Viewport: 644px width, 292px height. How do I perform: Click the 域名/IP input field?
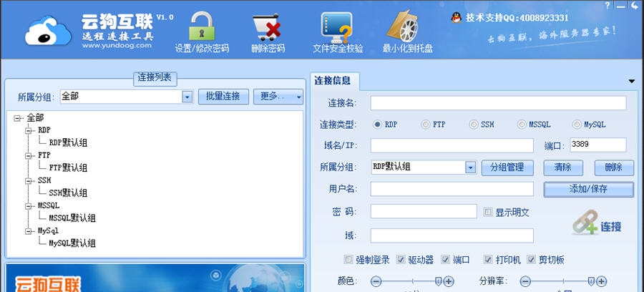coord(452,145)
